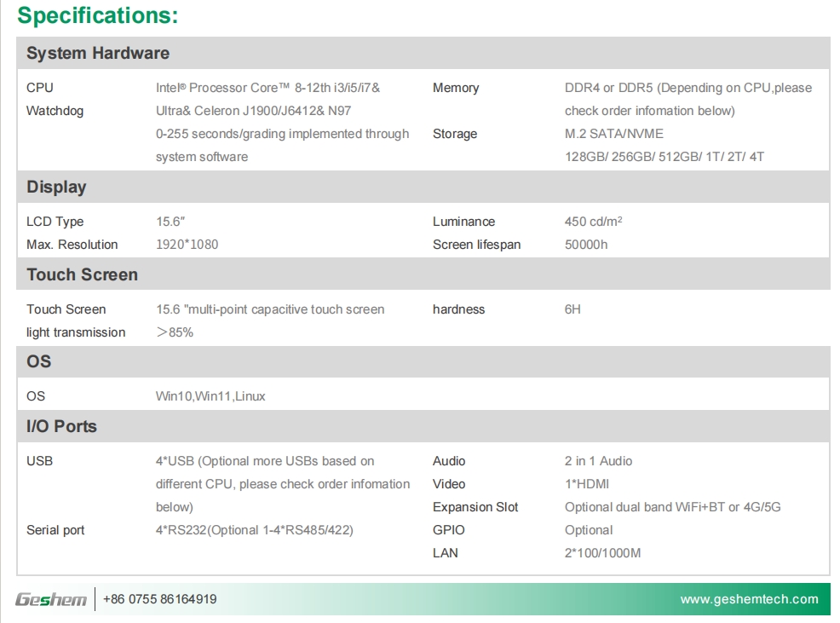
Task: Click the +86 0755 86164919 phone number
Action: coord(159,599)
